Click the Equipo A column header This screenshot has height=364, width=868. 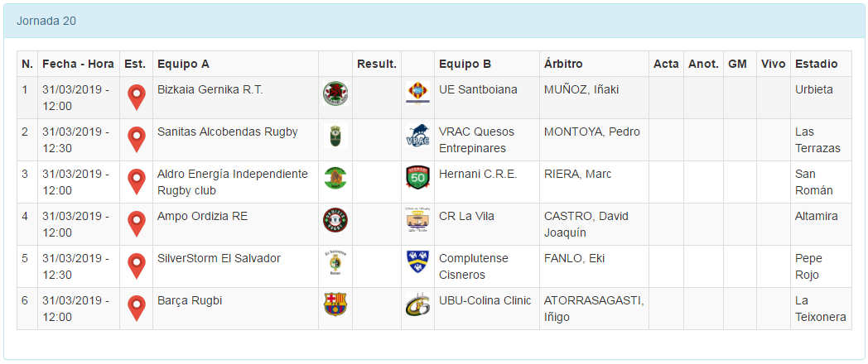[x=183, y=64]
